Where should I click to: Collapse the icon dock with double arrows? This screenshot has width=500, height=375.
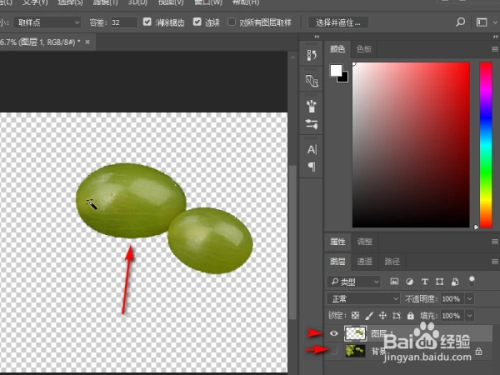pyautogui.click(x=317, y=36)
